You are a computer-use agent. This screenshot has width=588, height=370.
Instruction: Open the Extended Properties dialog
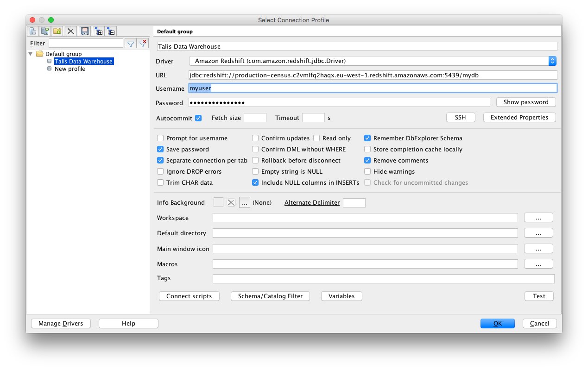[519, 117]
